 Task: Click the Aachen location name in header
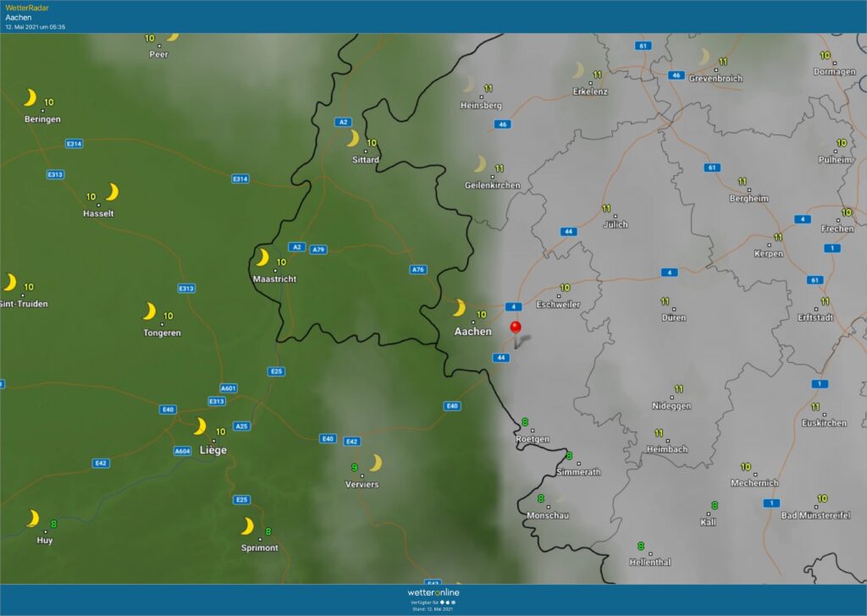[x=19, y=17]
